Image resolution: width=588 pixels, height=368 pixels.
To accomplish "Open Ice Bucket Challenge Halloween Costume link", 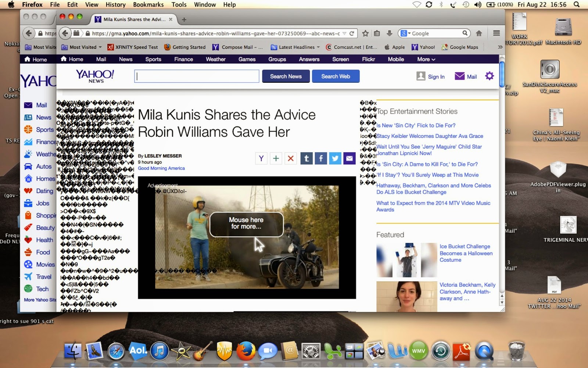I will [x=466, y=253].
